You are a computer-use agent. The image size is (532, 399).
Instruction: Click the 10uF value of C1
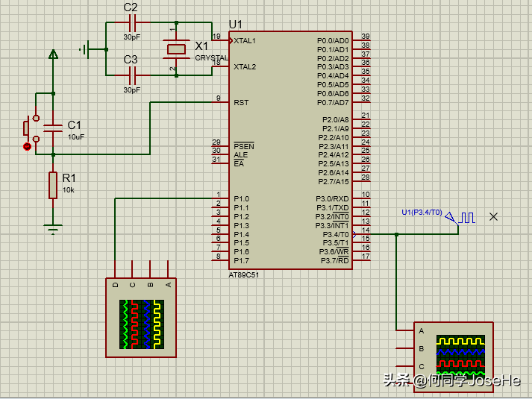[x=76, y=137]
